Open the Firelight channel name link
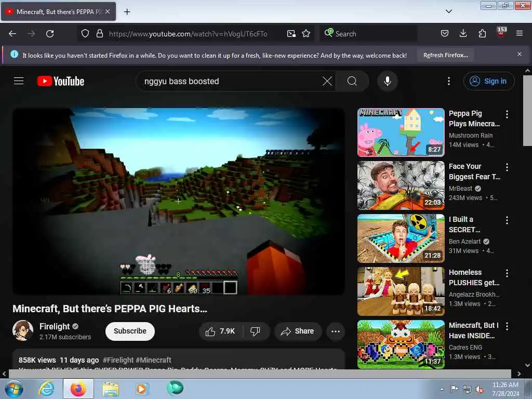The height and width of the screenshot is (399, 532). [x=54, y=326]
